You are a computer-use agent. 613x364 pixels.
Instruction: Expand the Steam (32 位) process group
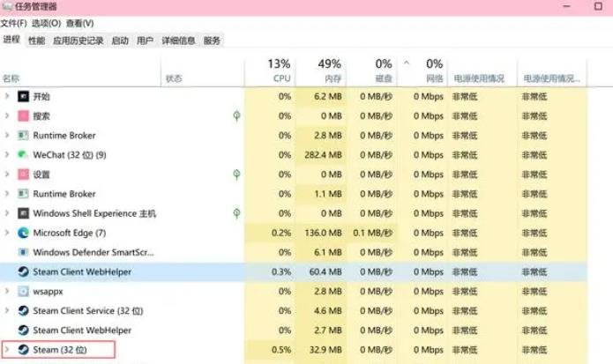[7, 349]
